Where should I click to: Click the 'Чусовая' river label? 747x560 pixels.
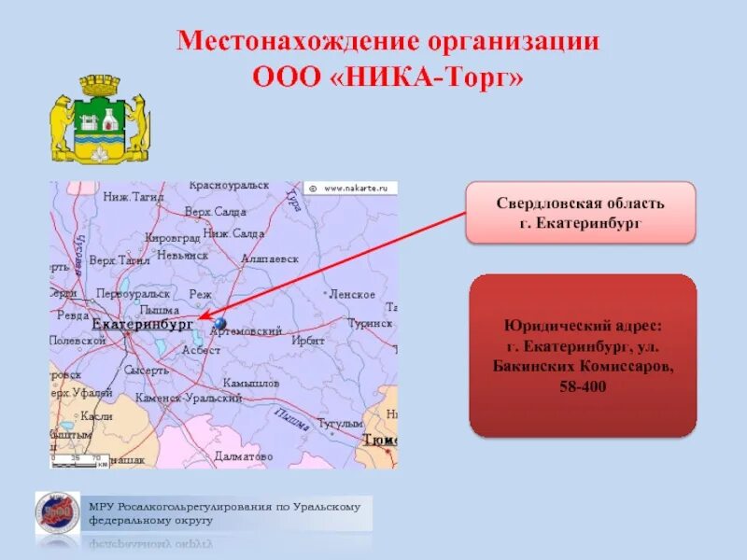(79, 254)
